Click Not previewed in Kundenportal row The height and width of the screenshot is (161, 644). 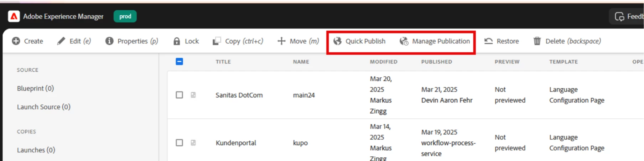510,142
